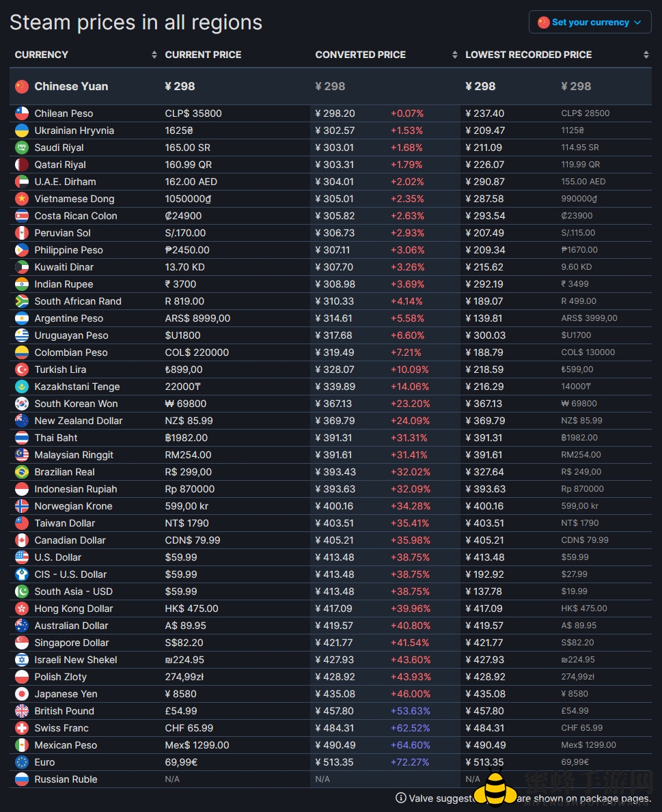The image size is (662, 812).
Task: Click the Russian Ruble flag icon
Action: click(x=22, y=779)
